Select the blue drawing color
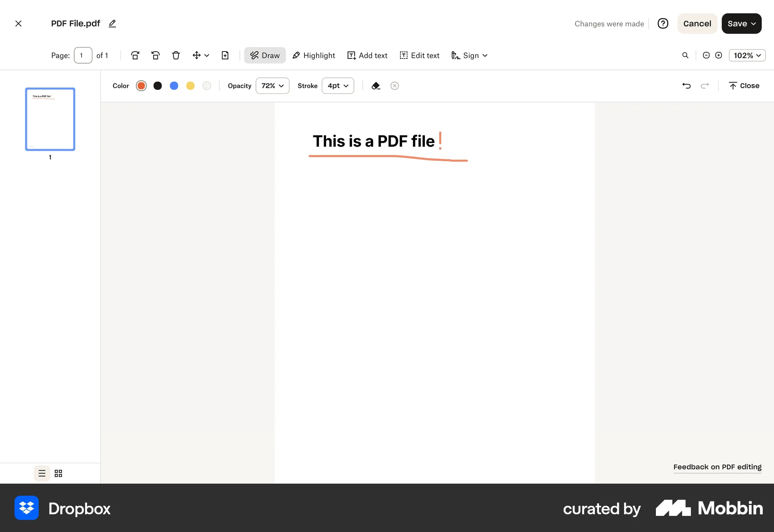Viewport: 774px width, 532px height. (174, 85)
